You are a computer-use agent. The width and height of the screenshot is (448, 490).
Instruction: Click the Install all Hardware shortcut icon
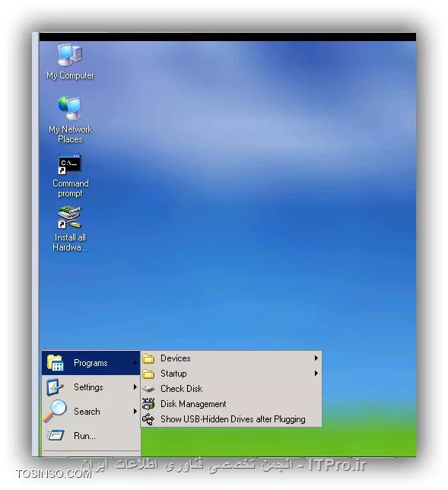(70, 218)
